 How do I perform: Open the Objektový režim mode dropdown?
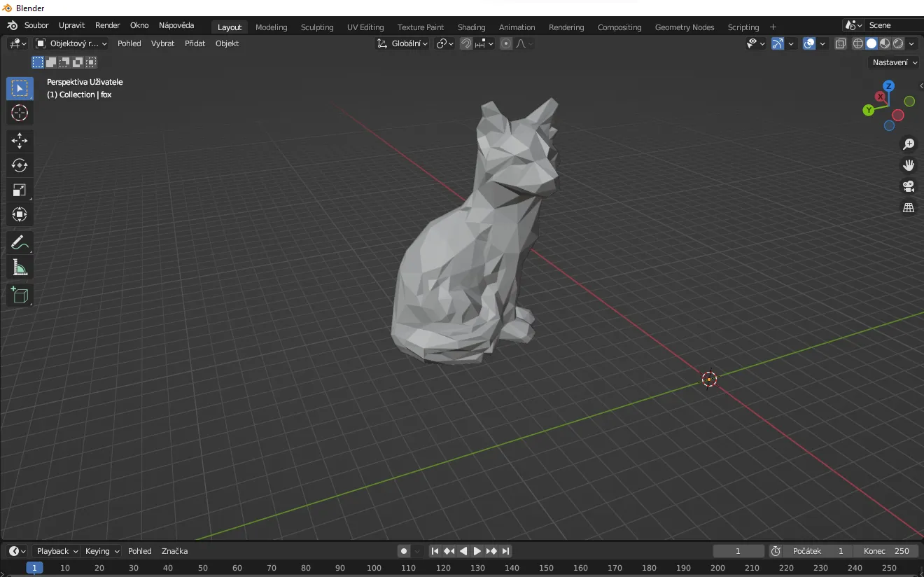click(71, 43)
